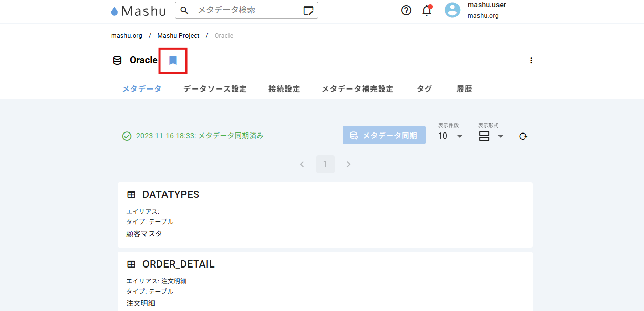
Task: Toggle the bookmark for Oracle
Action: pos(173,60)
